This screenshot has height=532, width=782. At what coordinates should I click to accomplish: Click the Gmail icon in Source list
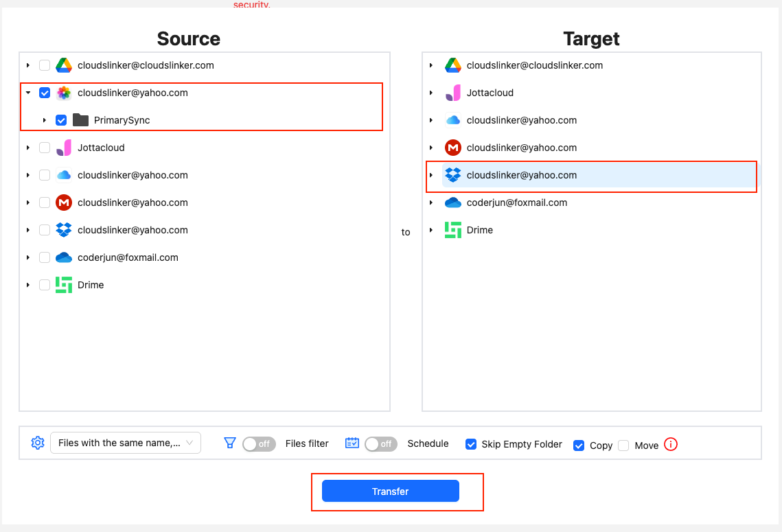coord(64,203)
